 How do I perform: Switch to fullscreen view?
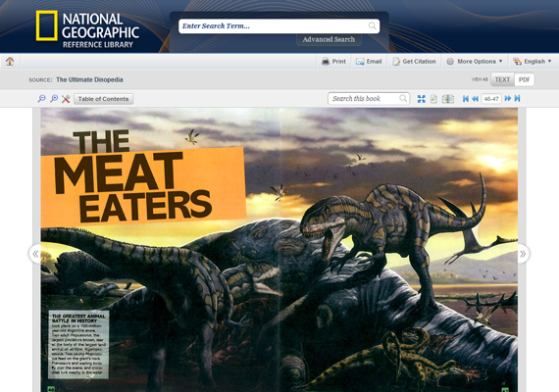click(x=422, y=99)
